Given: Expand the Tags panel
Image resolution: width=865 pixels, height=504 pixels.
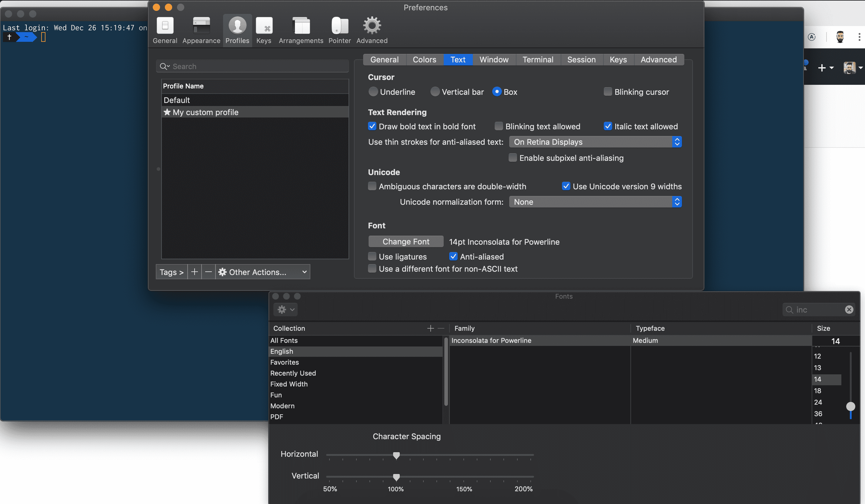Looking at the screenshot, I should pos(172,272).
